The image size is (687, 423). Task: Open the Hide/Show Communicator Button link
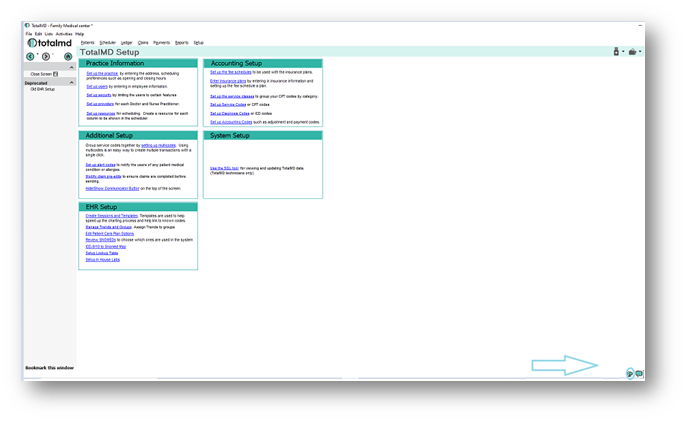(112, 188)
